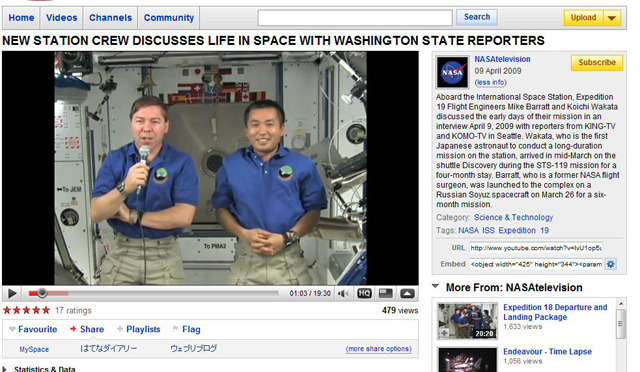This screenshot has height=372, width=640.
Task: Click the Upload button
Action: [x=583, y=18]
